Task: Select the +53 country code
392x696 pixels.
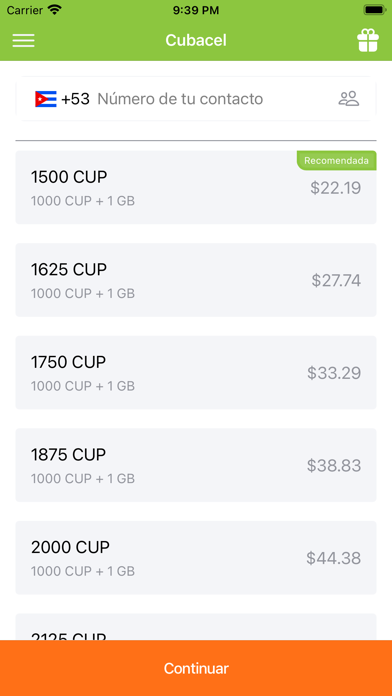Action: tap(75, 99)
